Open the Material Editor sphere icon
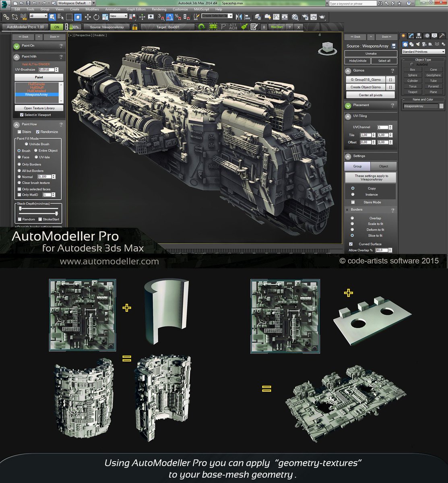The width and height of the screenshot is (448, 483). pyautogui.click(x=295, y=17)
